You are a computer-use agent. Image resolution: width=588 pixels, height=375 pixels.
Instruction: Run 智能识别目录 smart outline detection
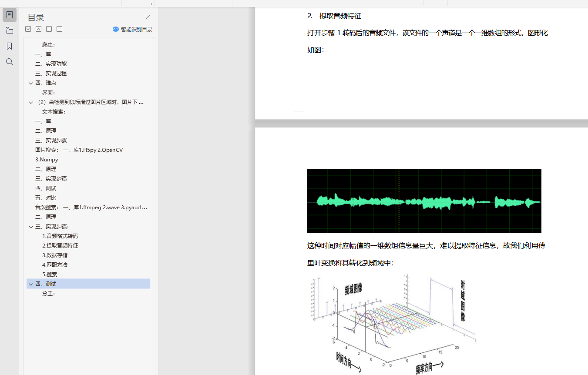coord(132,29)
